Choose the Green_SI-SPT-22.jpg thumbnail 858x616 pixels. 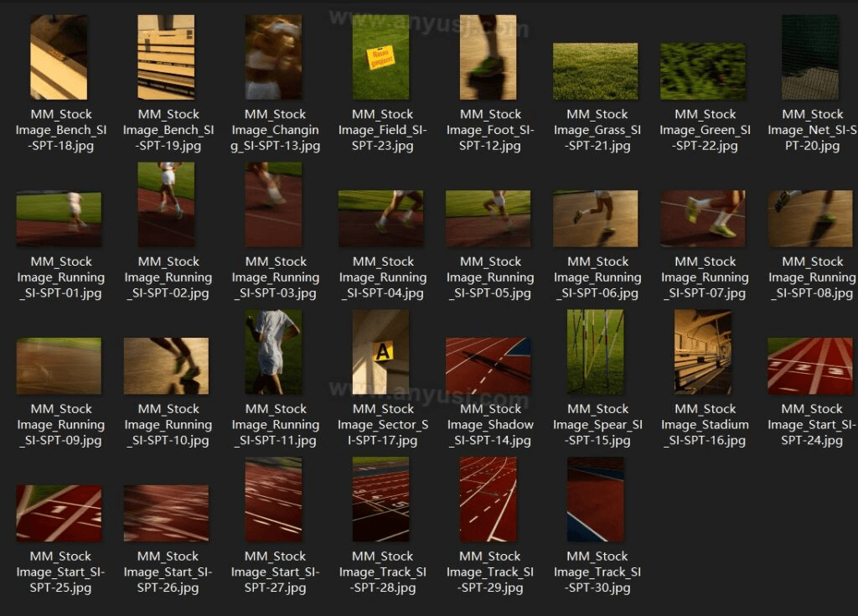coord(702,71)
